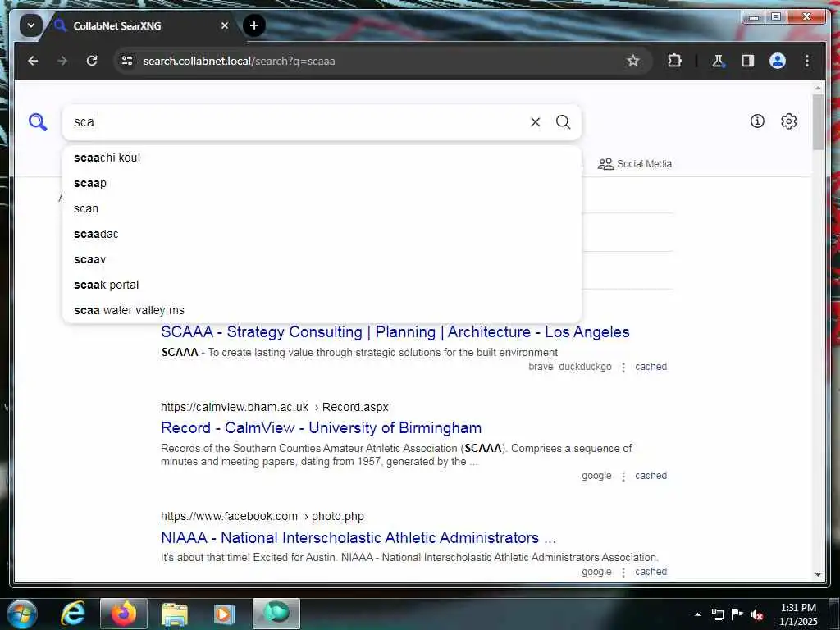This screenshot has height=630, width=840.
Task: Bookmark this page with the star icon
Action: [x=632, y=61]
